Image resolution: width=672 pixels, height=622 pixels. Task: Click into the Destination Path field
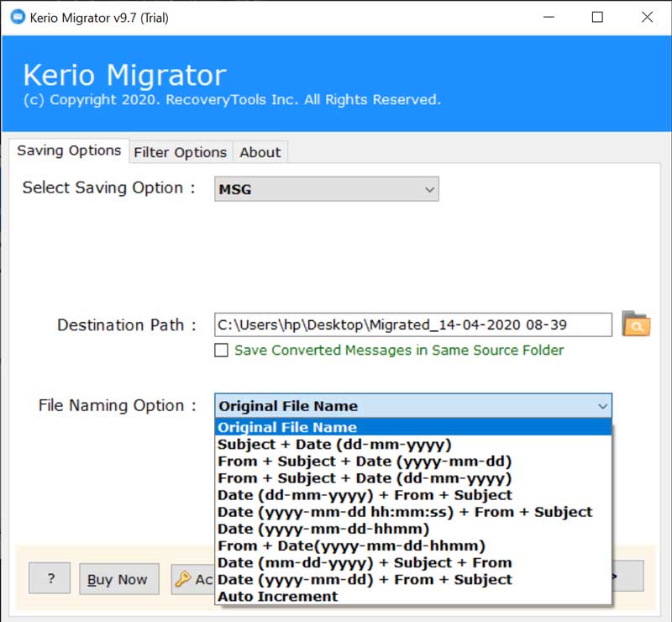click(x=413, y=324)
